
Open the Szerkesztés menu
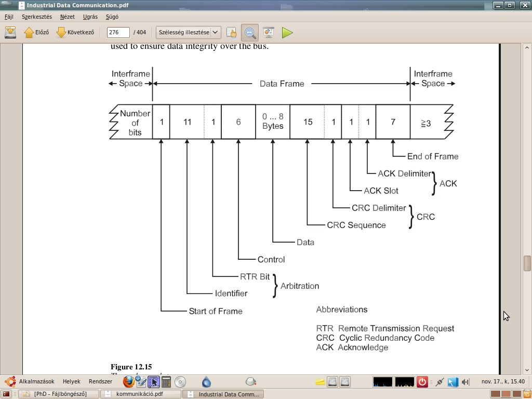(x=37, y=17)
